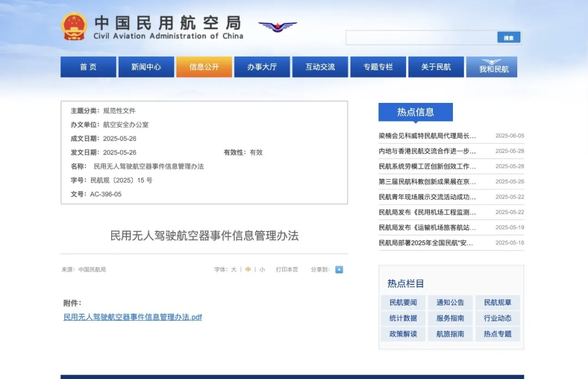Click the 搜索 search button

point(509,38)
